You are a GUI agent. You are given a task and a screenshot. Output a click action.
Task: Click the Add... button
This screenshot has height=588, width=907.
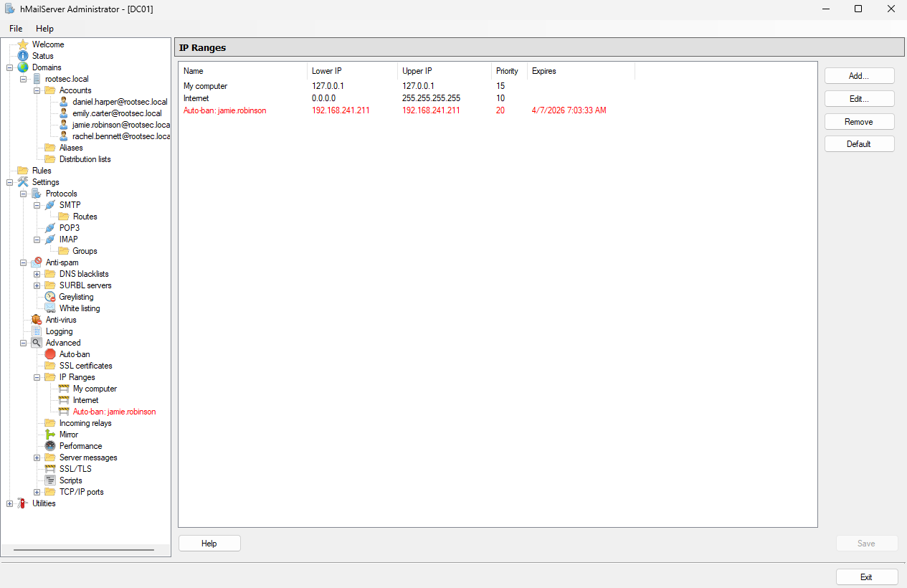tap(859, 76)
